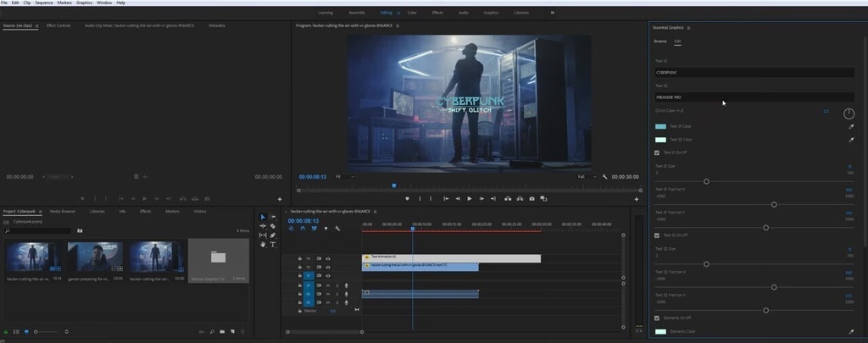Viewport: 868px width, 343px height.
Task: Enable voice-over record on A2 track
Action: coord(346,294)
